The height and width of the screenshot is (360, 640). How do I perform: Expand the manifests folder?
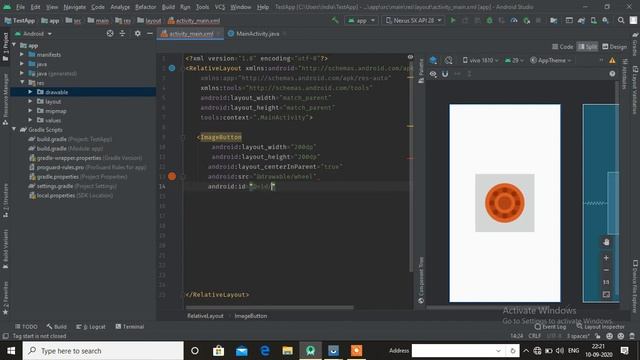pos(22,54)
